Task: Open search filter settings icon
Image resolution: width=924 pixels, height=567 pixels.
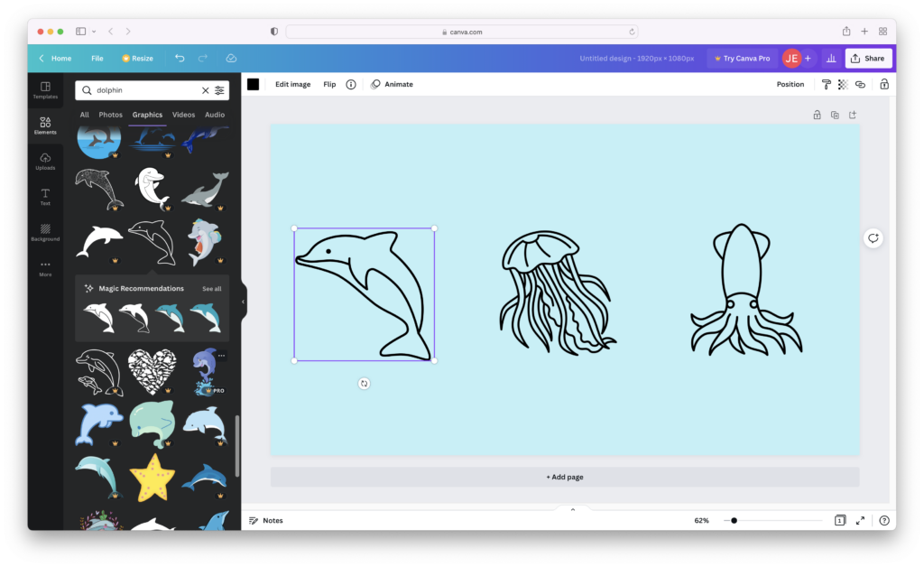Action: coord(219,90)
